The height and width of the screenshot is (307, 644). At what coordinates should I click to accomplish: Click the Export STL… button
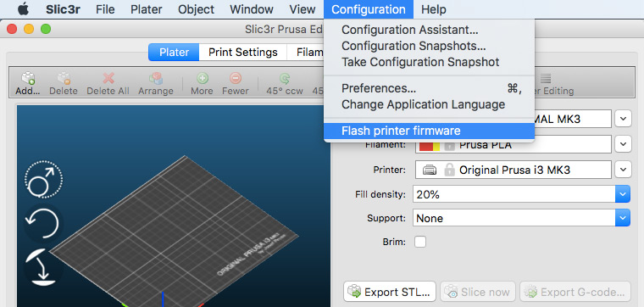point(389,292)
